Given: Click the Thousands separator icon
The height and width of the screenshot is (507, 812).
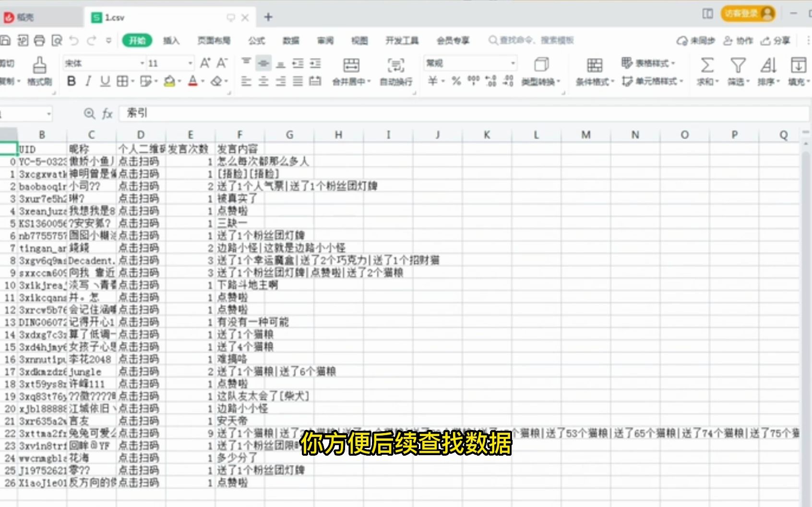Looking at the screenshot, I should point(473,81).
